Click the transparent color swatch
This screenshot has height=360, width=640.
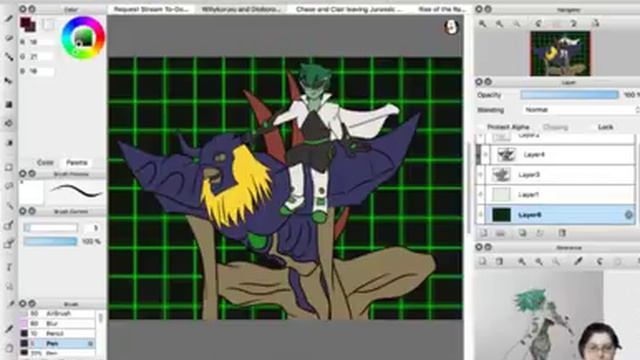(x=48, y=25)
